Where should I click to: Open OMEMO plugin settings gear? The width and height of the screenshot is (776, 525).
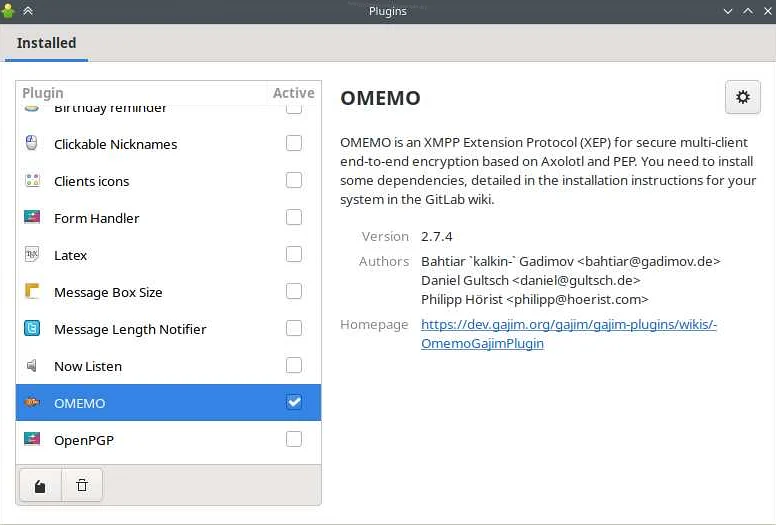pos(742,97)
